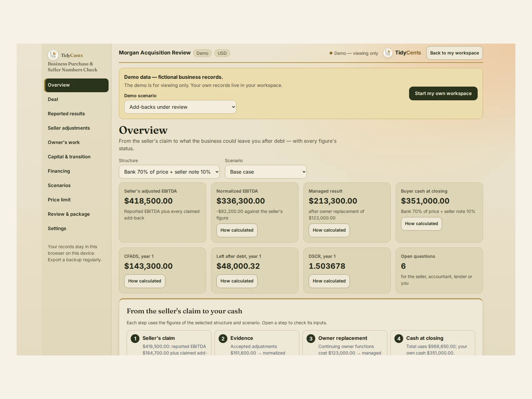This screenshot has width=532, height=399.
Task: Click the TidyCents logo in the sidebar
Action: coord(66,55)
